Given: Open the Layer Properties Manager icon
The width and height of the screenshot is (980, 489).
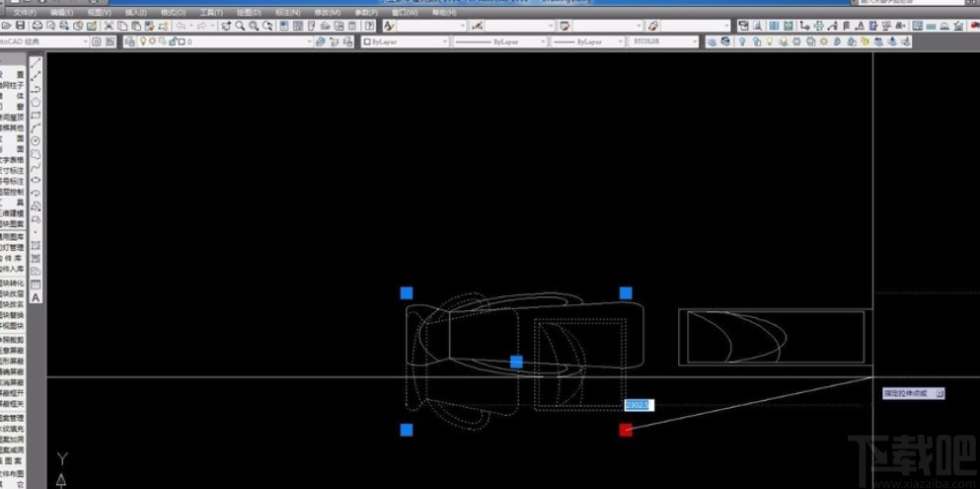Looking at the screenshot, I should coord(130,41).
